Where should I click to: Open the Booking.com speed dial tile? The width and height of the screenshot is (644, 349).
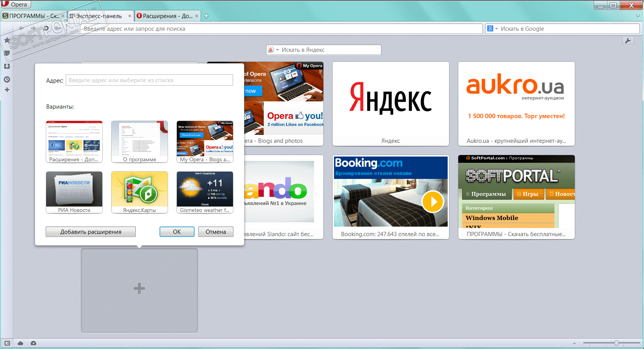[391, 197]
